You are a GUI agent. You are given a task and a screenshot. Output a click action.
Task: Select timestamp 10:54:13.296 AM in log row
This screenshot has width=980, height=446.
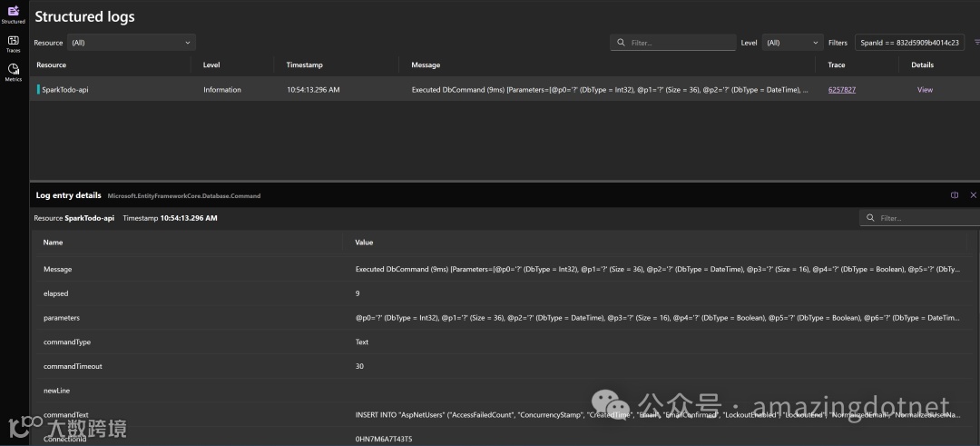pos(313,90)
